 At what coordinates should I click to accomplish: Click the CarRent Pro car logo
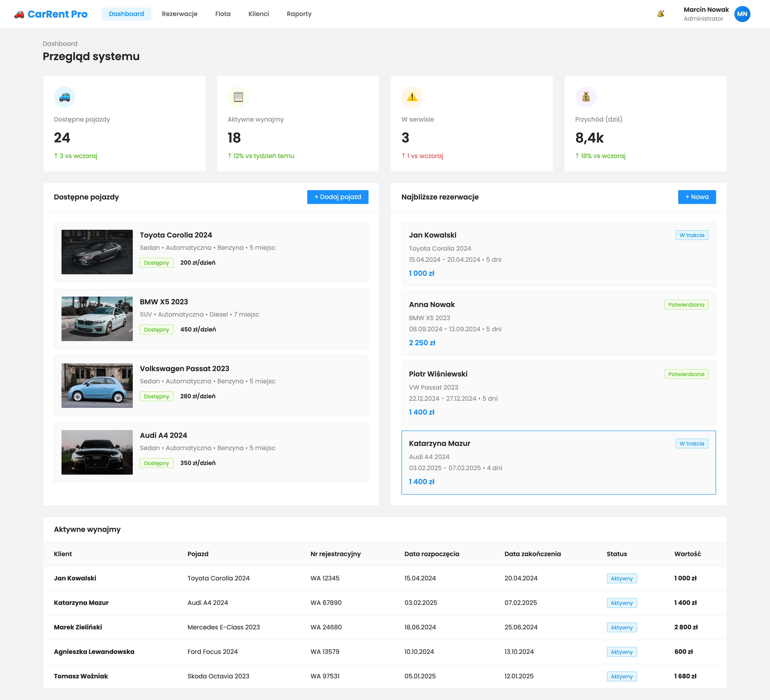click(x=19, y=14)
